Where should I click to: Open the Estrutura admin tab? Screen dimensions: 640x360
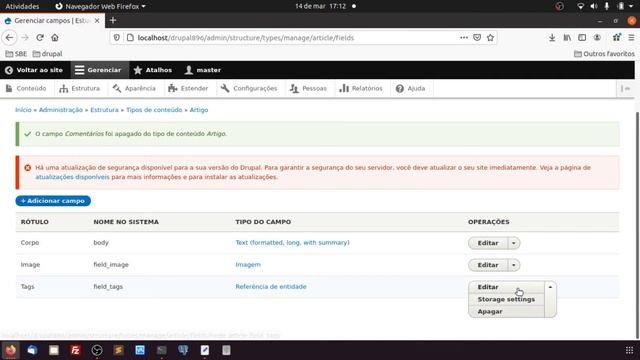pyautogui.click(x=80, y=89)
